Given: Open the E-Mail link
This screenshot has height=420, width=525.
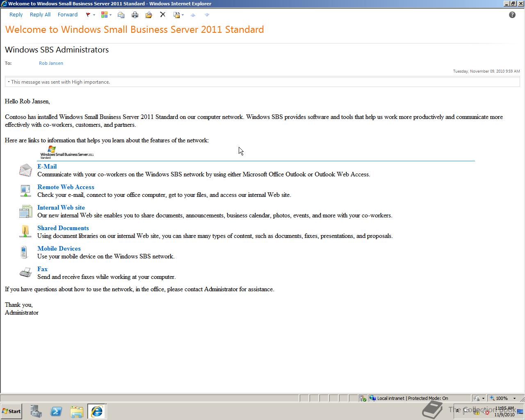Looking at the screenshot, I should pos(47,167).
